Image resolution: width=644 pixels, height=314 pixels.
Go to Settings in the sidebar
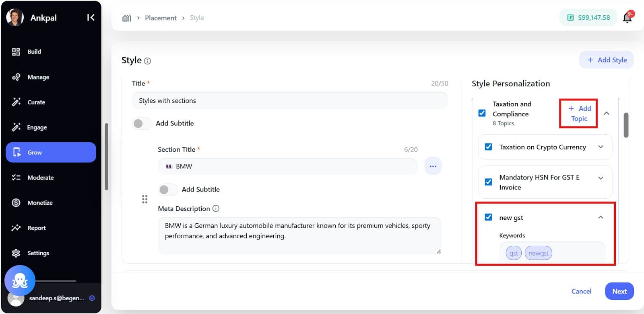pos(38,253)
